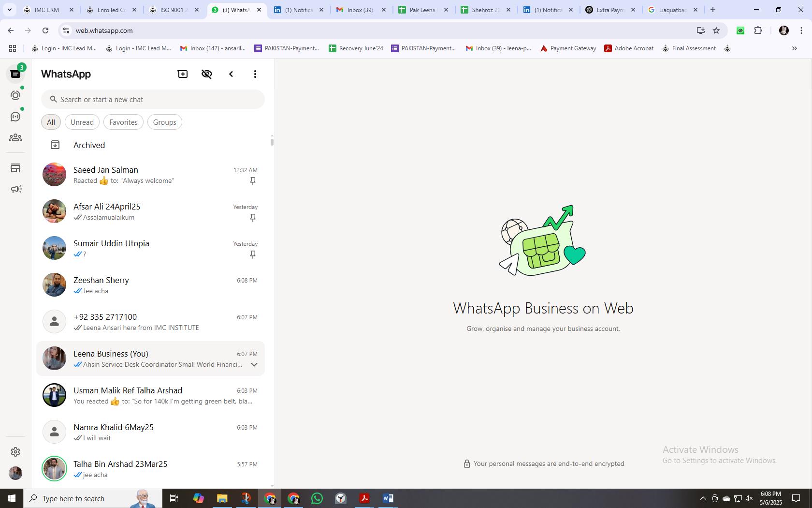812x508 pixels.
Task: Open chat Afsar Ali 24April25
Action: pyautogui.click(x=151, y=211)
